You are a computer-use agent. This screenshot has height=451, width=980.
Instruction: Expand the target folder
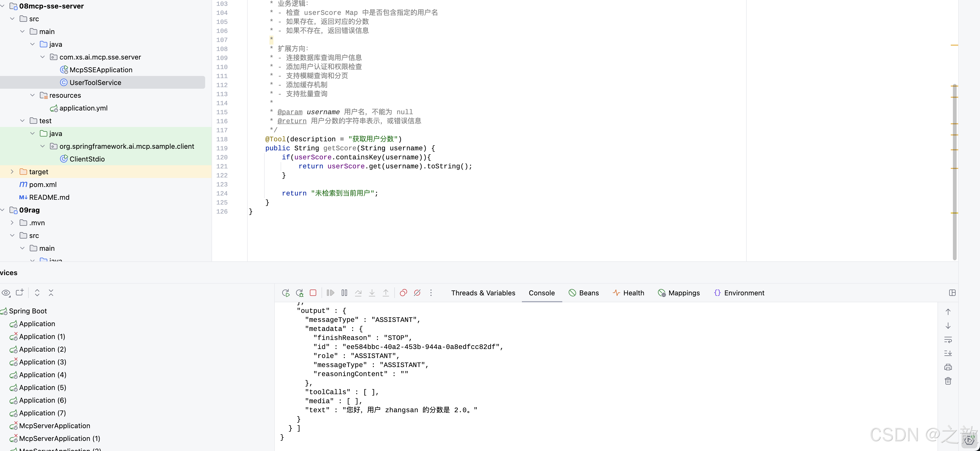12,172
